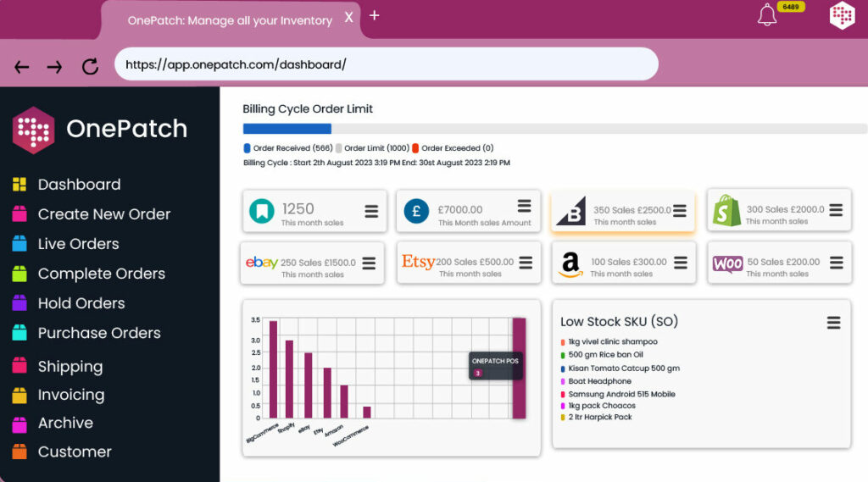Go to Purchase Orders in sidebar
The height and width of the screenshot is (482, 868).
coord(98,333)
